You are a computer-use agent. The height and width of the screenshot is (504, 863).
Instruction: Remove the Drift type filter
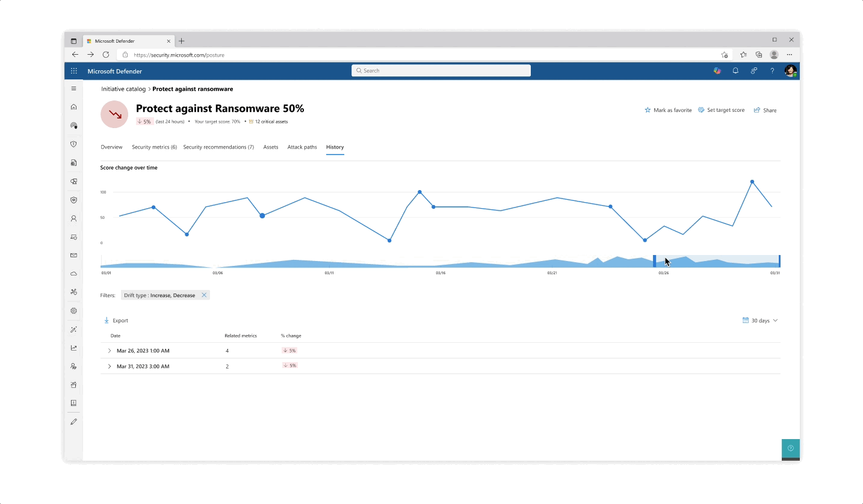coord(204,295)
